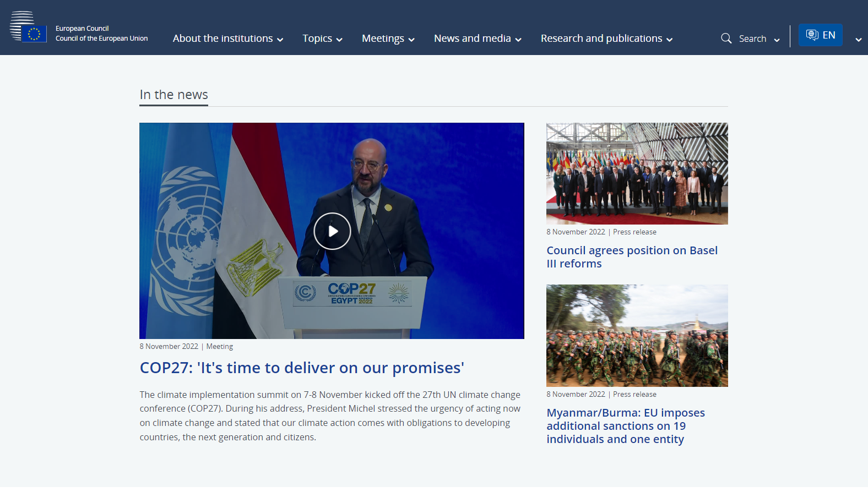Expand the About the institutions menu
This screenshot has width=868, height=492.
click(228, 39)
